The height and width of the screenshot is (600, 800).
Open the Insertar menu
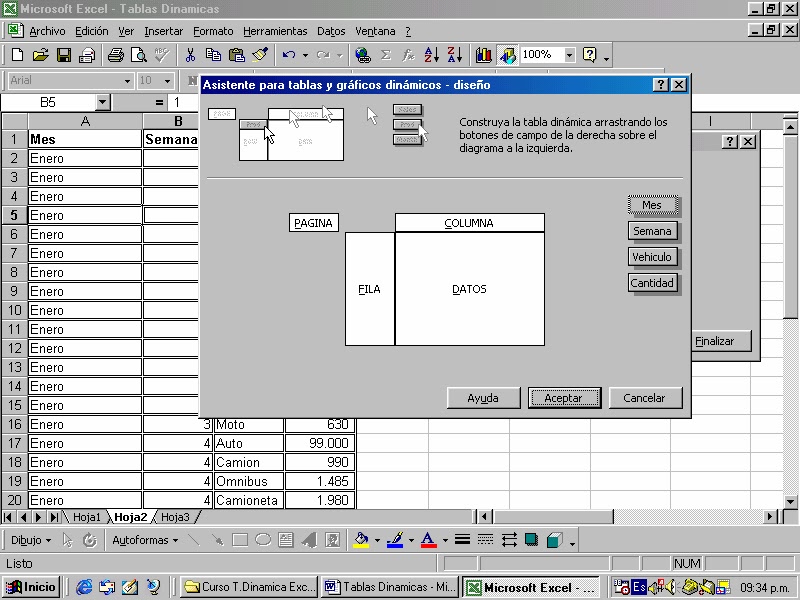pos(163,31)
